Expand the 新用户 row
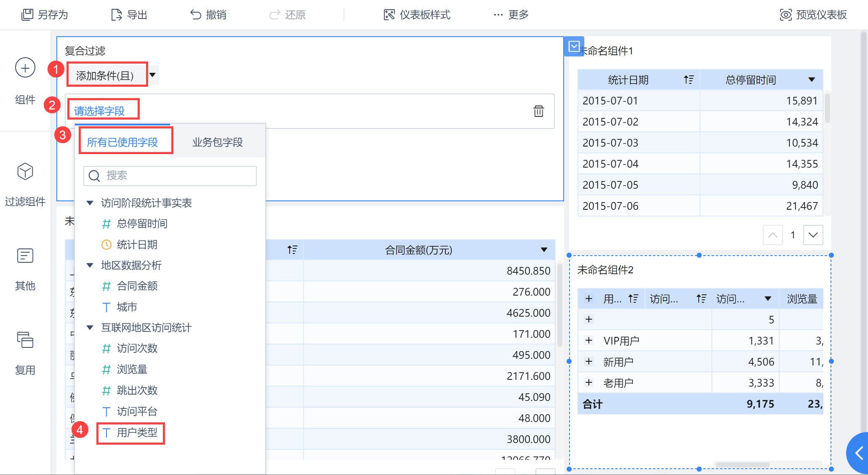The image size is (868, 475). point(589,361)
